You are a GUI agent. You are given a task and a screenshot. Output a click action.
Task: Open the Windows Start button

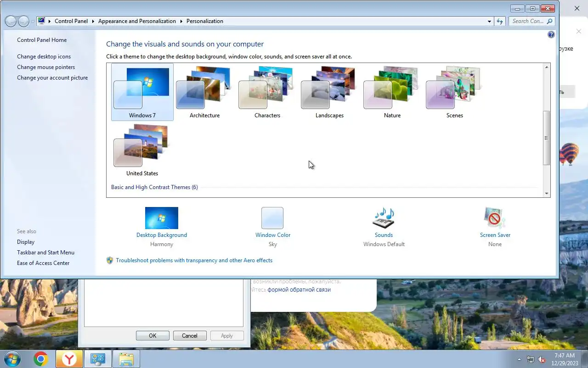pyautogui.click(x=12, y=359)
